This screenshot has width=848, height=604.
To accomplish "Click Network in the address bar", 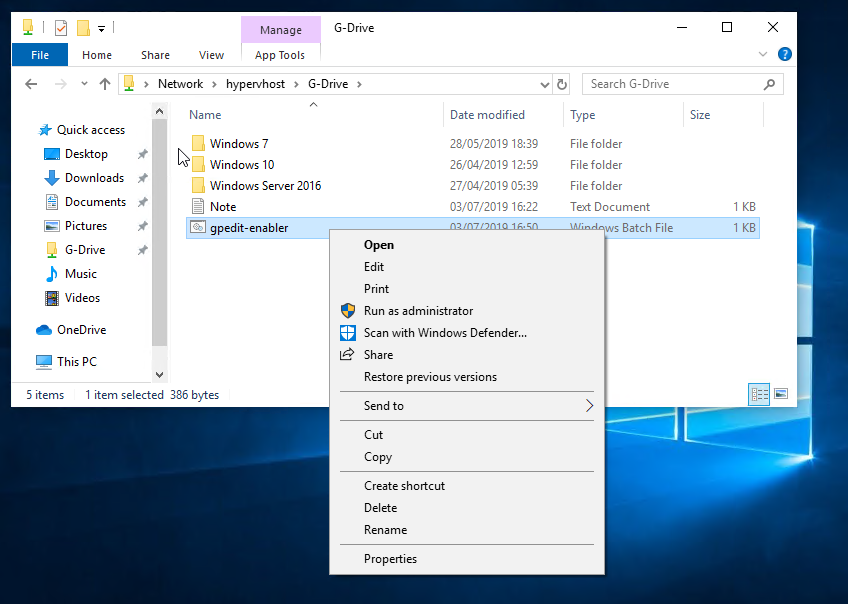I will click(x=180, y=84).
